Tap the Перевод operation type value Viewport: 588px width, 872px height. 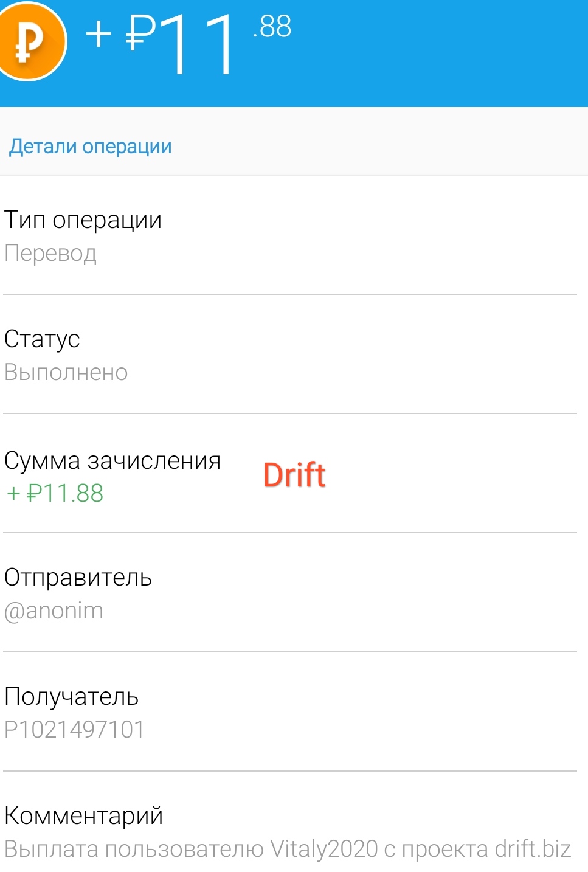(x=50, y=253)
